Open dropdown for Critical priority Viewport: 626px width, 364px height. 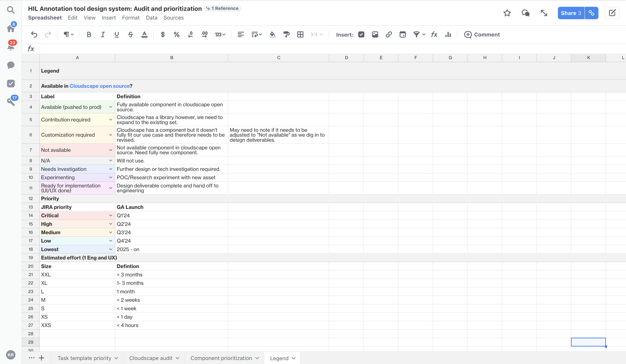[x=110, y=215]
